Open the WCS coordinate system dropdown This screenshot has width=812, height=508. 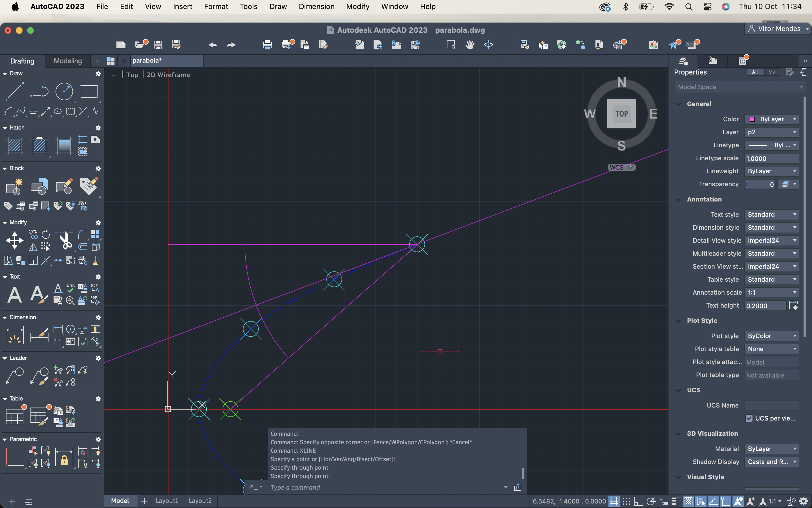(621, 167)
